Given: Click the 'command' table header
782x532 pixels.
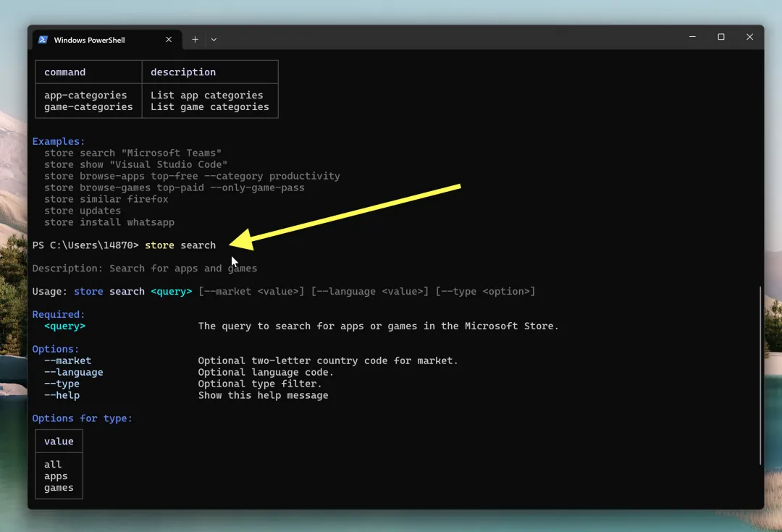Looking at the screenshot, I should tap(65, 72).
